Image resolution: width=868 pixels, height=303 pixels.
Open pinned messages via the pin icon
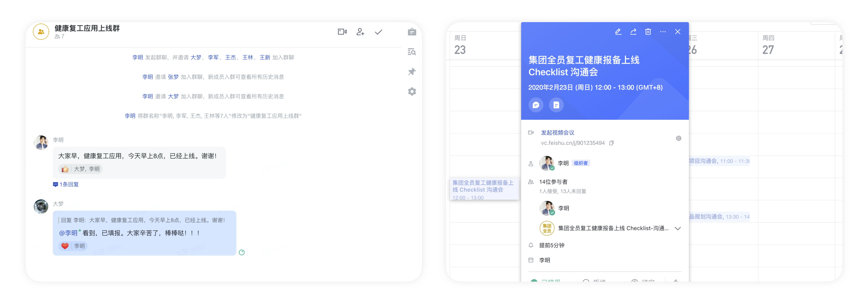[x=412, y=71]
